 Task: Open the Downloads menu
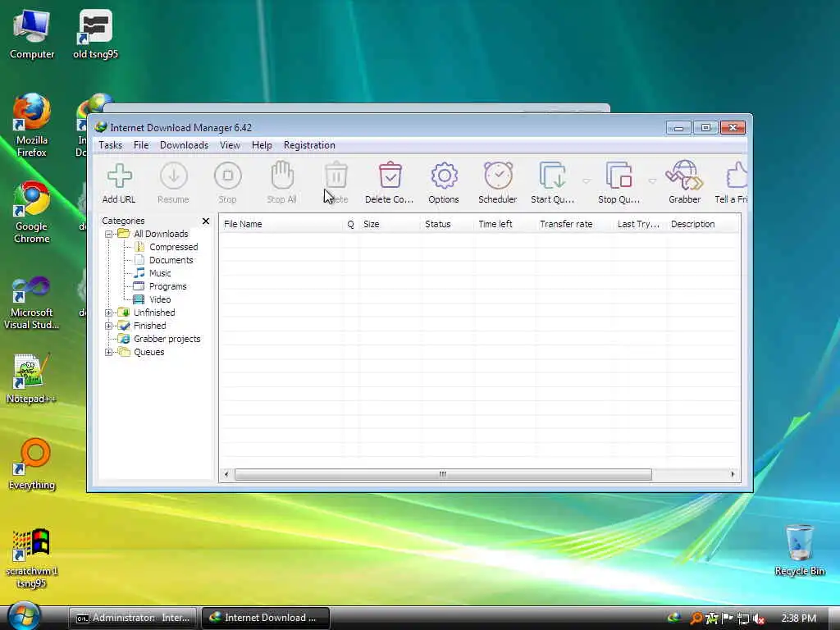(x=184, y=145)
